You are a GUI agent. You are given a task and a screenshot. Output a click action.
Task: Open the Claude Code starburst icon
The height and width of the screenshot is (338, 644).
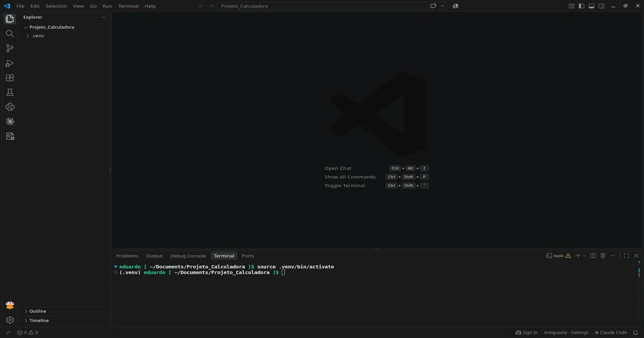(10, 122)
